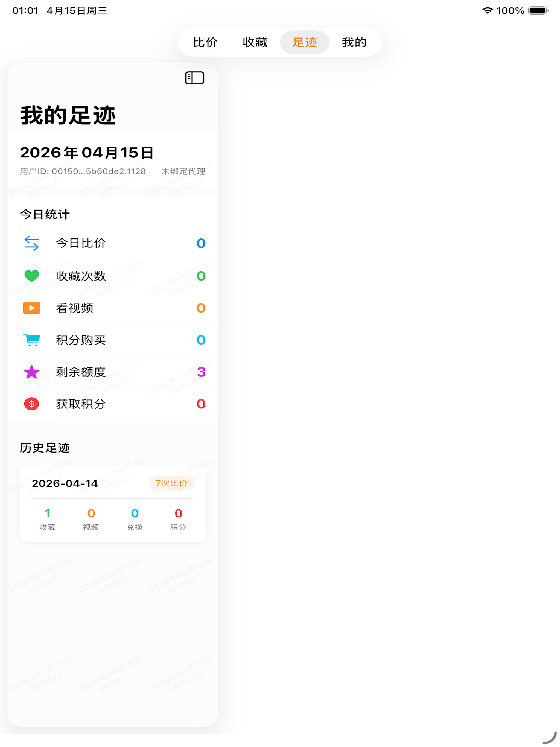Tap the 100% battery percentage
Image resolution: width=560 pixels, height=747 pixels.
coord(510,10)
